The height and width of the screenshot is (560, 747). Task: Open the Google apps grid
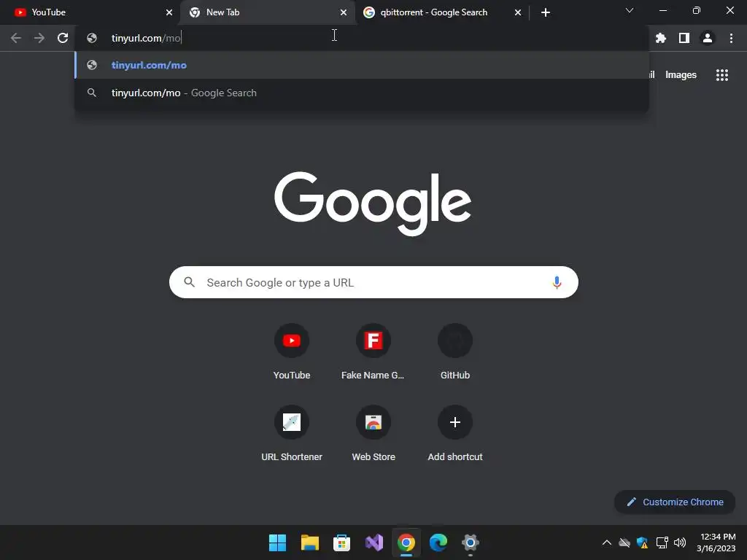(x=722, y=75)
